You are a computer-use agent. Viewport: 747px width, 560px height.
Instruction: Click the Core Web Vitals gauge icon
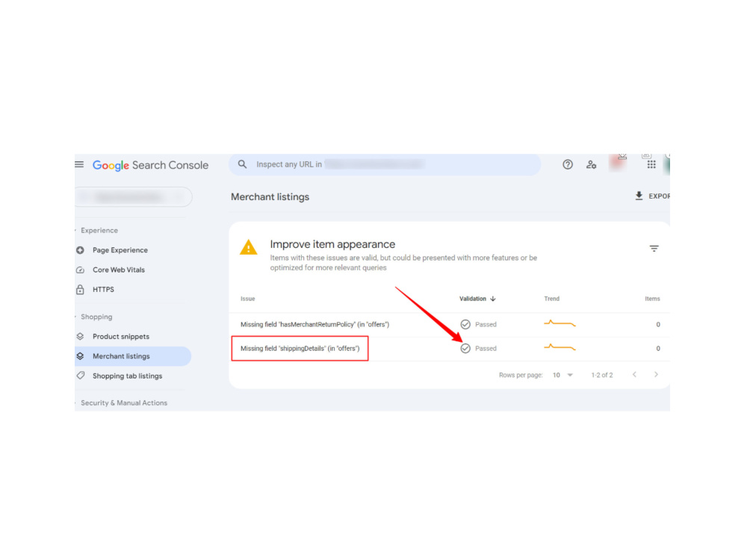pos(80,270)
